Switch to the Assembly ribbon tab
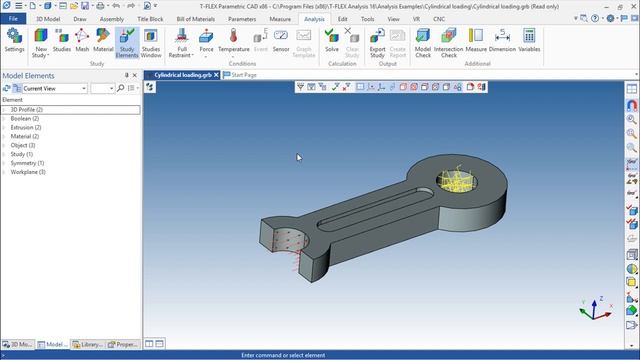 click(111, 19)
